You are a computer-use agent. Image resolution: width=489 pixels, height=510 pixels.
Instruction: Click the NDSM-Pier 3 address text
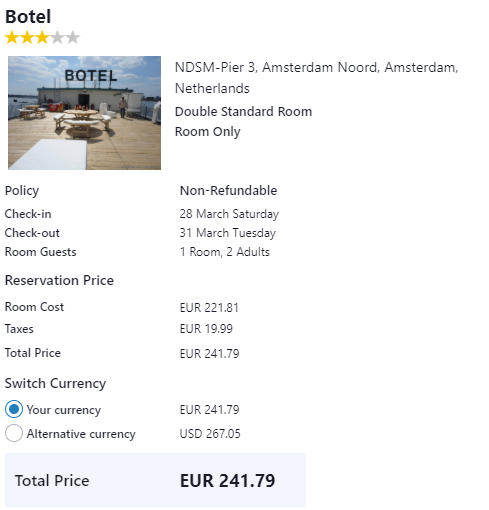tap(317, 78)
